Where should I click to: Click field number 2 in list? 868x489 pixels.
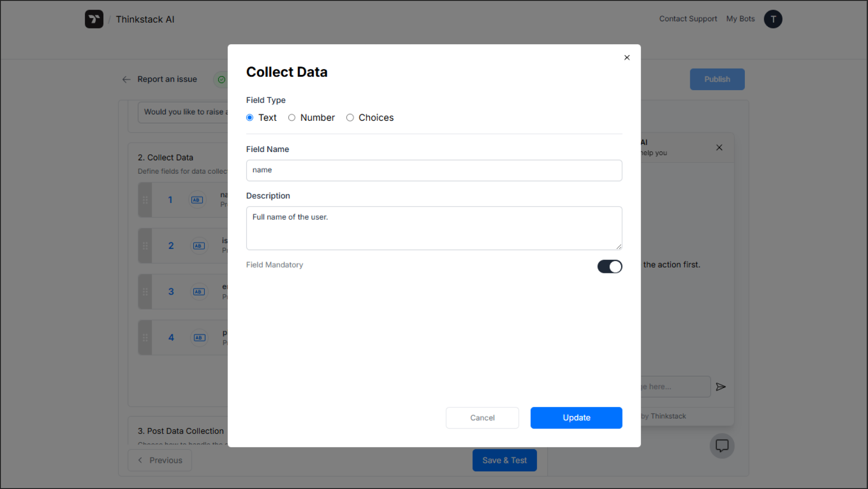[171, 246]
